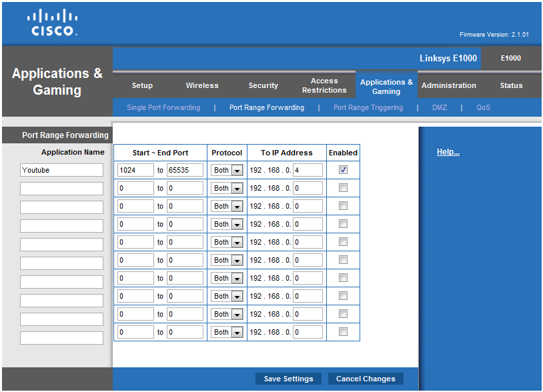Click the Cisco logo
This screenshot has width=543, height=392.
53,23
